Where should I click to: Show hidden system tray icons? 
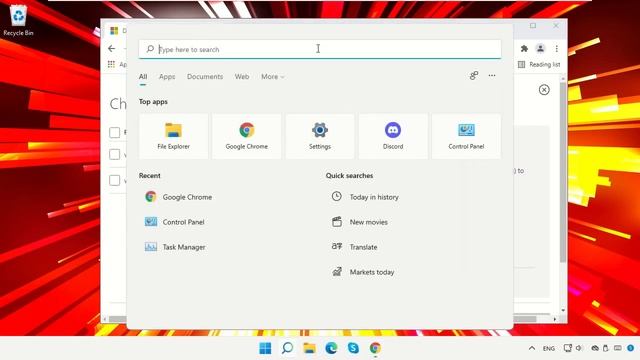[x=531, y=348]
